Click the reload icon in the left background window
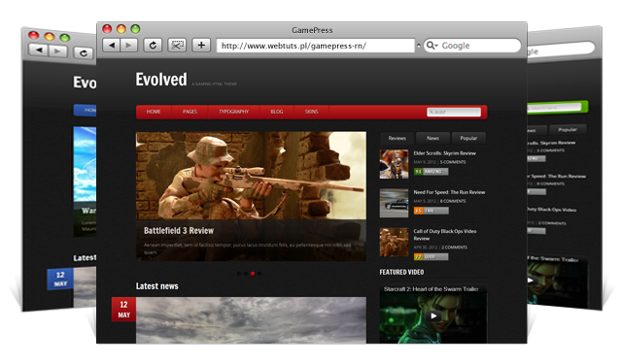 (83, 53)
